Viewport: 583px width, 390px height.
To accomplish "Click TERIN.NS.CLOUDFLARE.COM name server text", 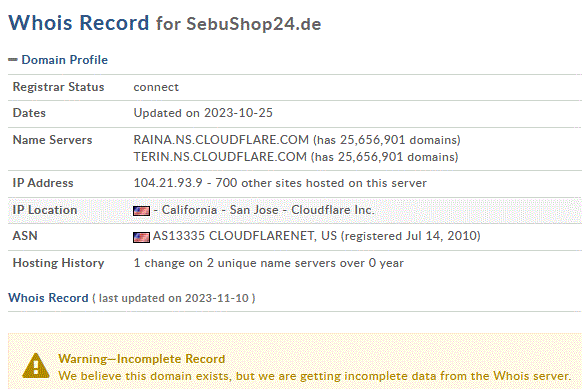I will click(220, 157).
